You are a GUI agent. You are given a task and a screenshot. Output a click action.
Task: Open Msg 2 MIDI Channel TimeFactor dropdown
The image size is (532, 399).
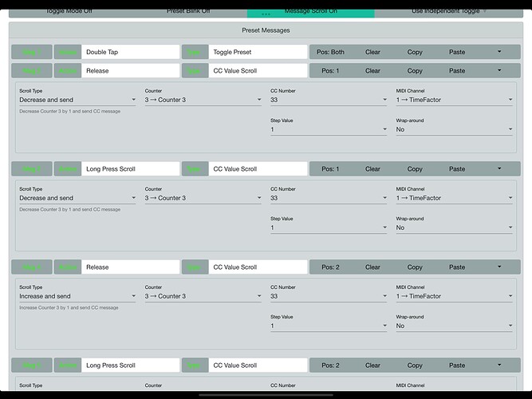[454, 100]
